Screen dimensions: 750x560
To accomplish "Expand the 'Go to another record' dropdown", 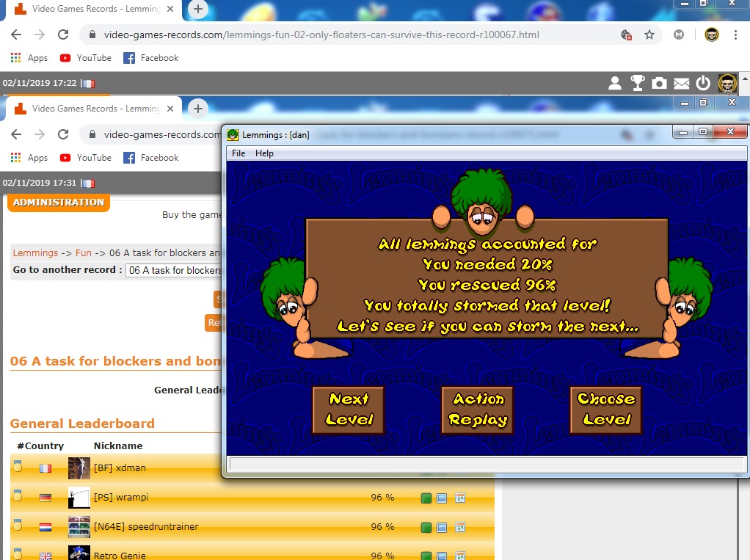I will tap(174, 270).
